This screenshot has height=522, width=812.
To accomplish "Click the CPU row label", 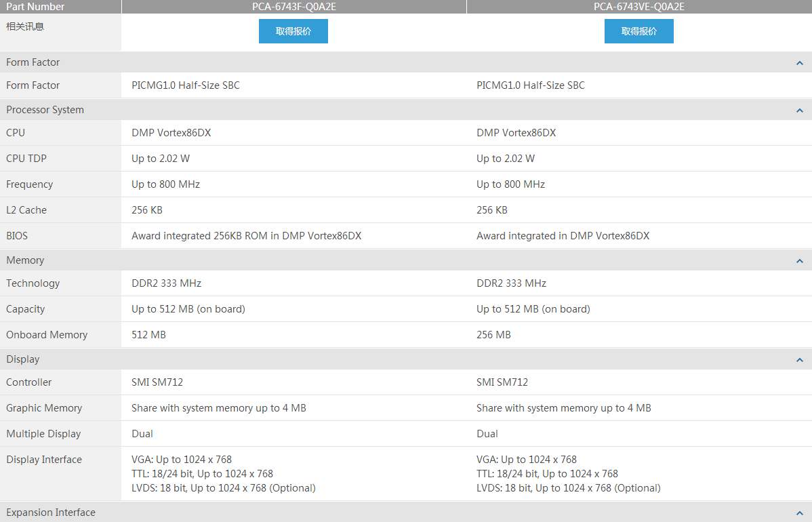I will pos(16,133).
